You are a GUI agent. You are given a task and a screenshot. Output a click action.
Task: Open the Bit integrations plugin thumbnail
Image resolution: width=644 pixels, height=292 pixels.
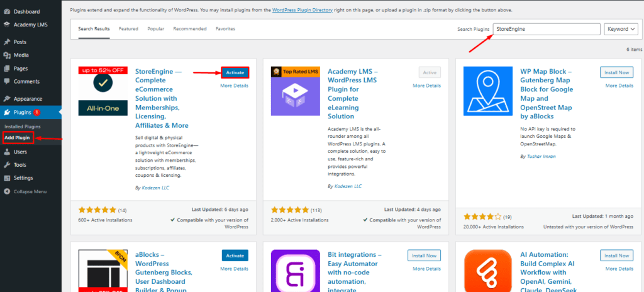(x=296, y=271)
